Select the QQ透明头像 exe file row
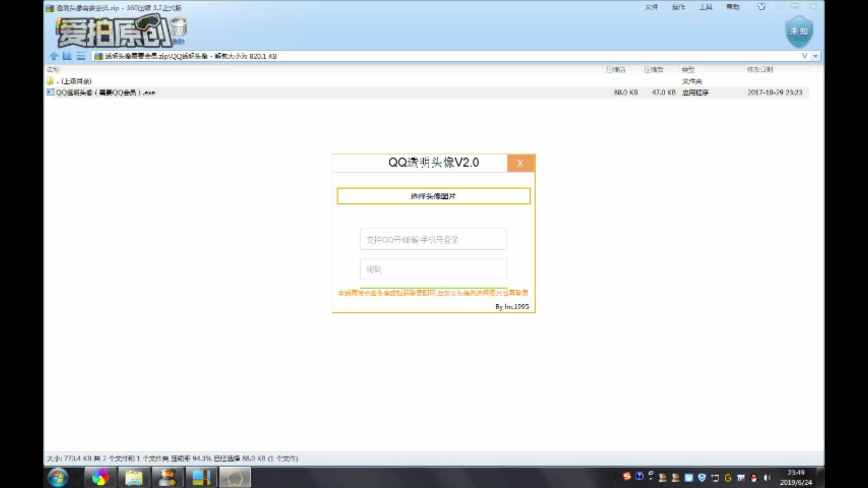868x488 pixels. [426, 93]
